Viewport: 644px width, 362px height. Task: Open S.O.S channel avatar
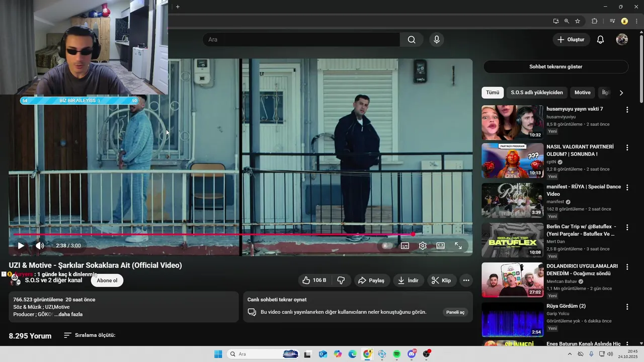[x=16, y=280]
